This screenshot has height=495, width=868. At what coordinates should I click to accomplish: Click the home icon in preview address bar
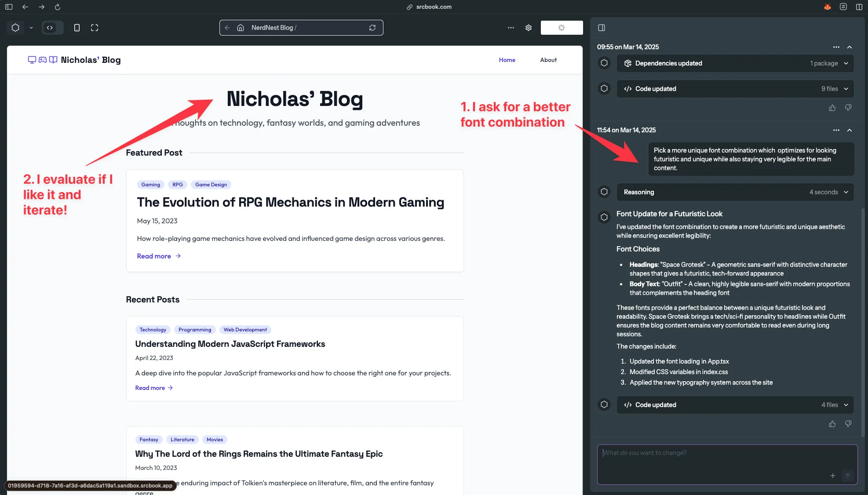(241, 28)
